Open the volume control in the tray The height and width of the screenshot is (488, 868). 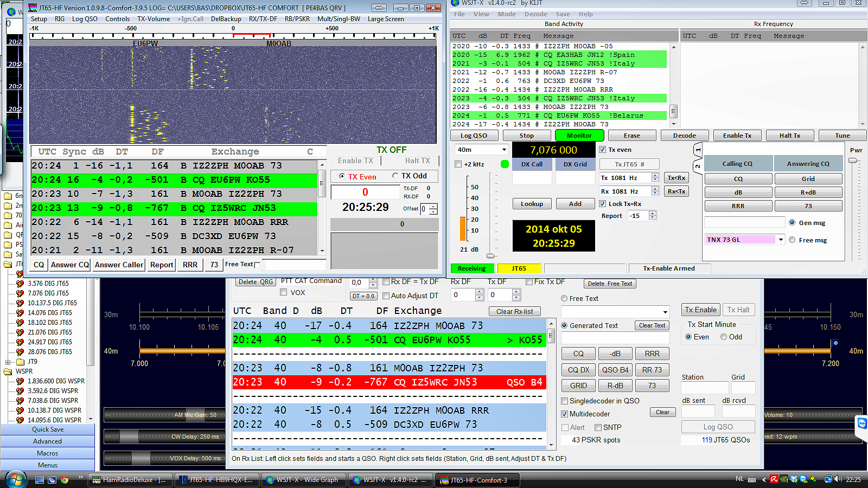pos(837,479)
